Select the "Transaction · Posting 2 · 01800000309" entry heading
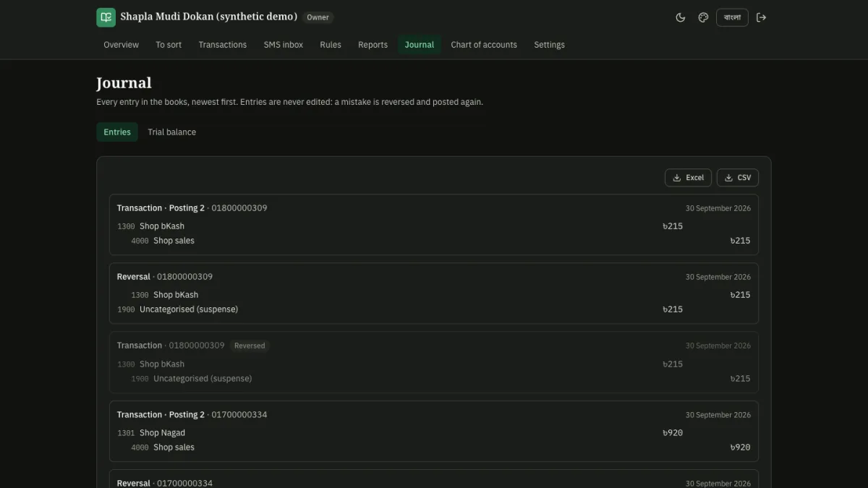 [x=192, y=208]
